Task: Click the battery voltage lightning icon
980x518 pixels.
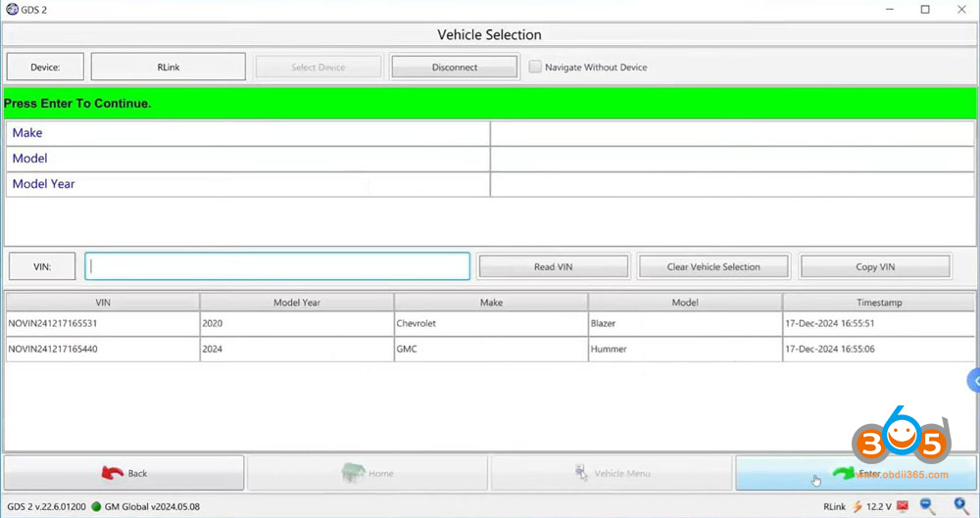Action: (857, 506)
